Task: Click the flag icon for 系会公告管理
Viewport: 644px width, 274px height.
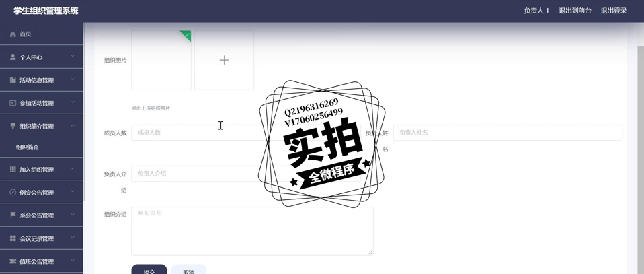Action: pyautogui.click(x=13, y=215)
